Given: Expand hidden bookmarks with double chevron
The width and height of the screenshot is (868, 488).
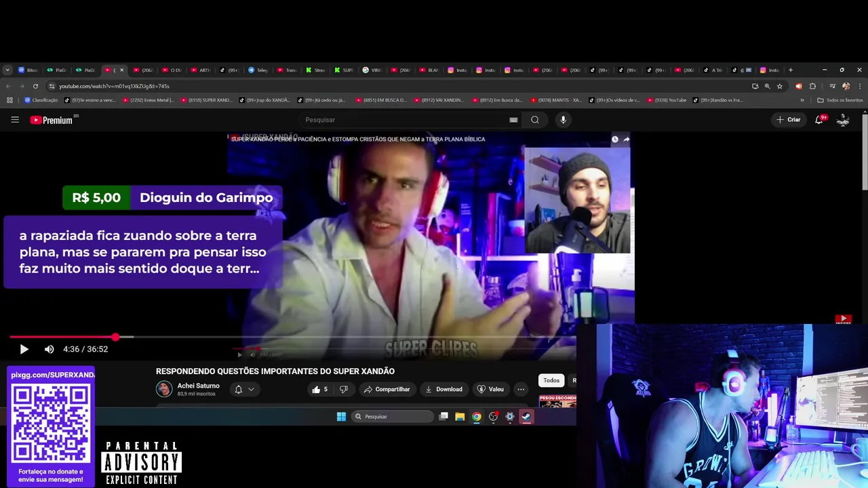Looking at the screenshot, I should pos(802,100).
